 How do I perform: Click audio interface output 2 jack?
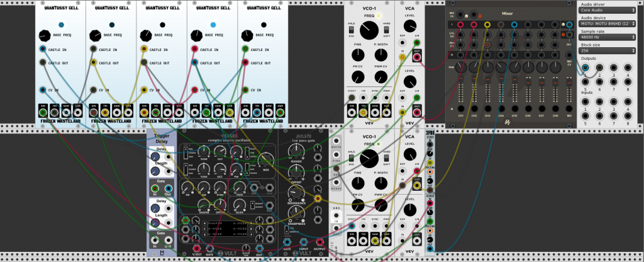coord(599,68)
